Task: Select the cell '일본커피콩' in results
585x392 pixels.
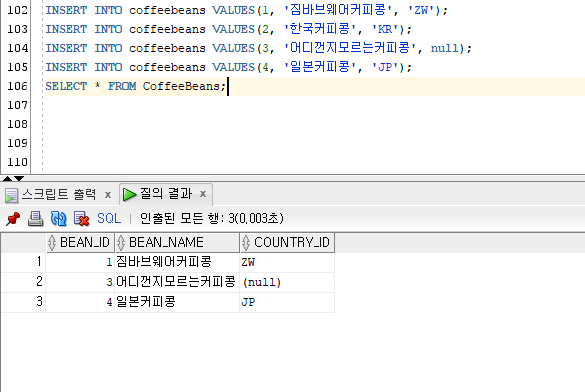Action: 177,302
